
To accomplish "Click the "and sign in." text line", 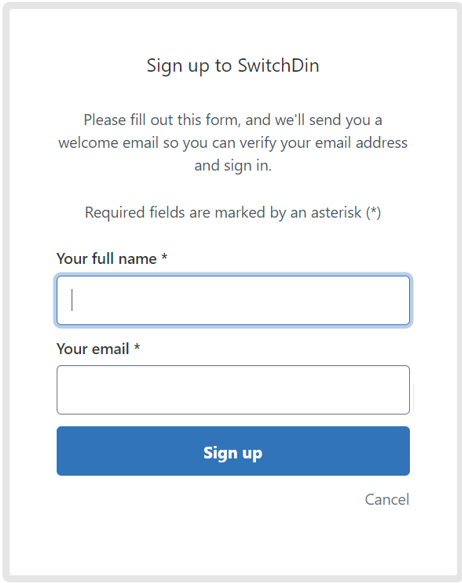I will (233, 165).
